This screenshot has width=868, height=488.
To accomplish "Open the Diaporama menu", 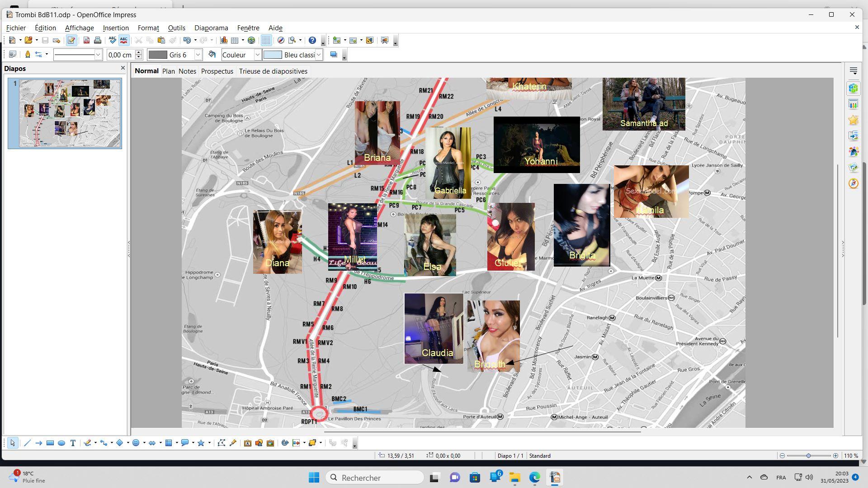I will (211, 28).
